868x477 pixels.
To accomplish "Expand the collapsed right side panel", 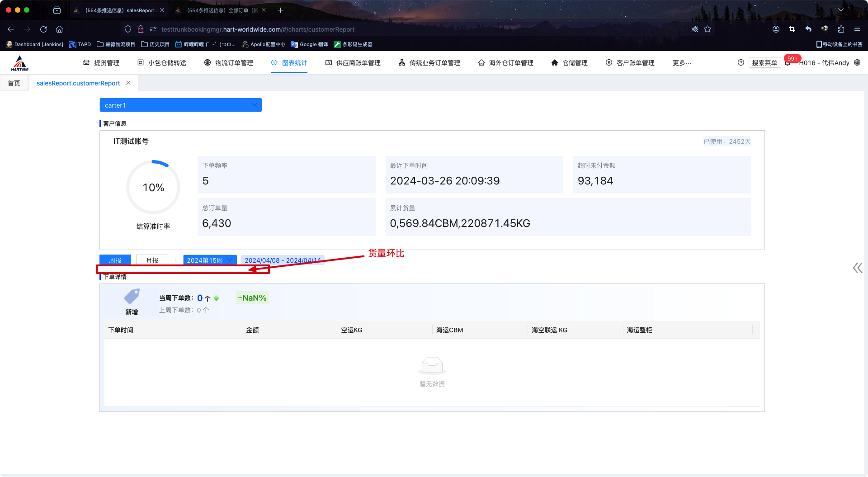I will click(857, 268).
